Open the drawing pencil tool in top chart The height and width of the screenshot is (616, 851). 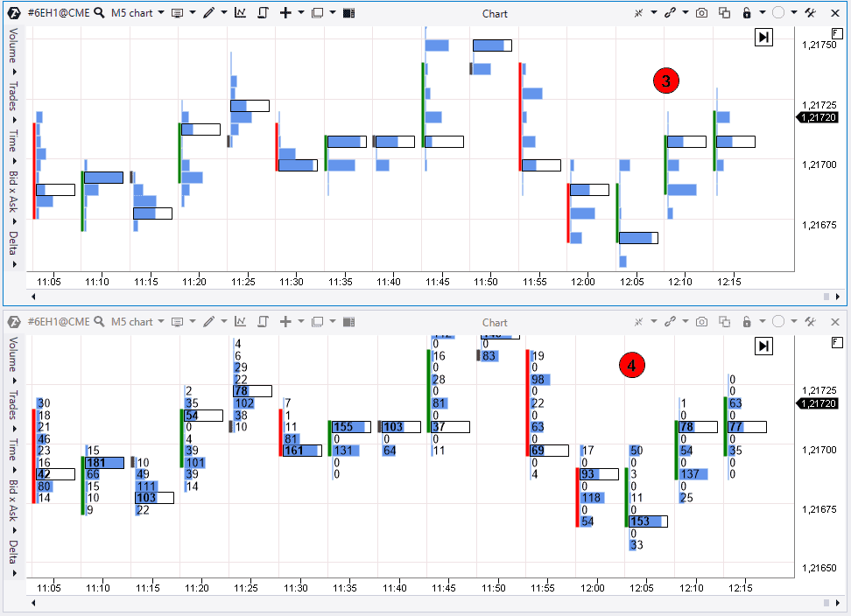coord(208,13)
